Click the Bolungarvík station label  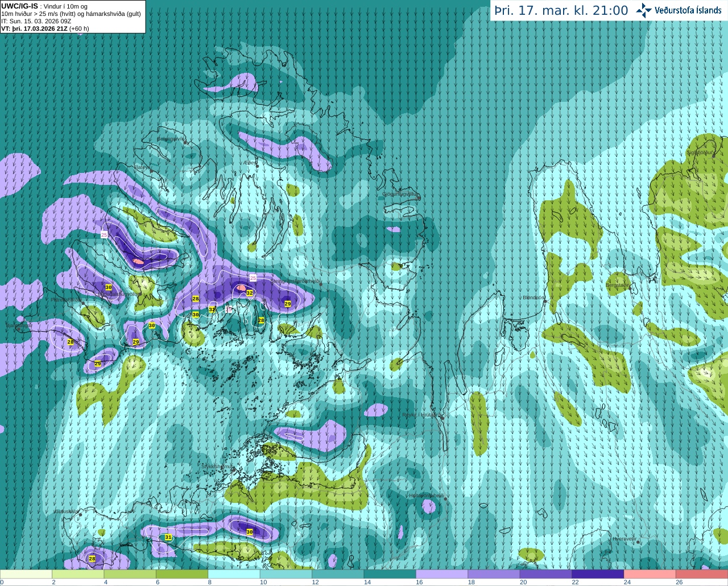tap(171, 139)
